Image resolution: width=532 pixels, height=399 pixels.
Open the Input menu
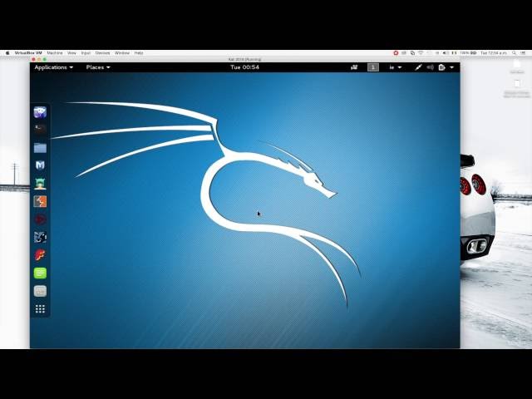coord(86,53)
